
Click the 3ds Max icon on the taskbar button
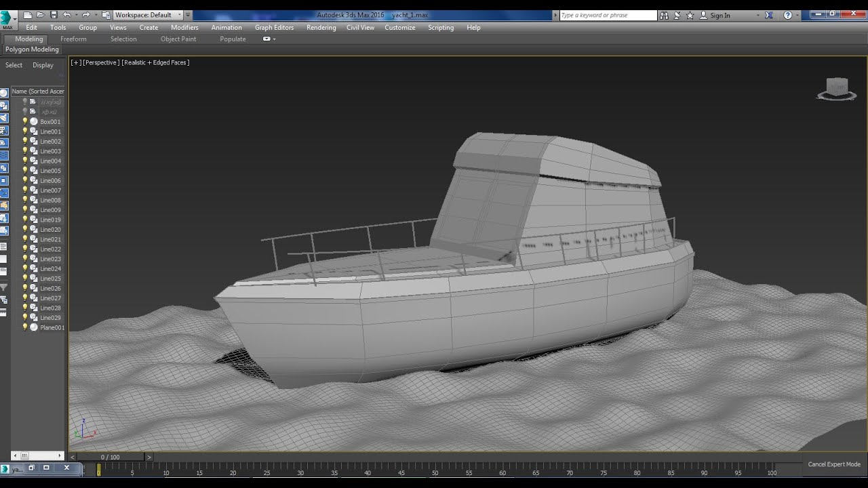point(5,469)
